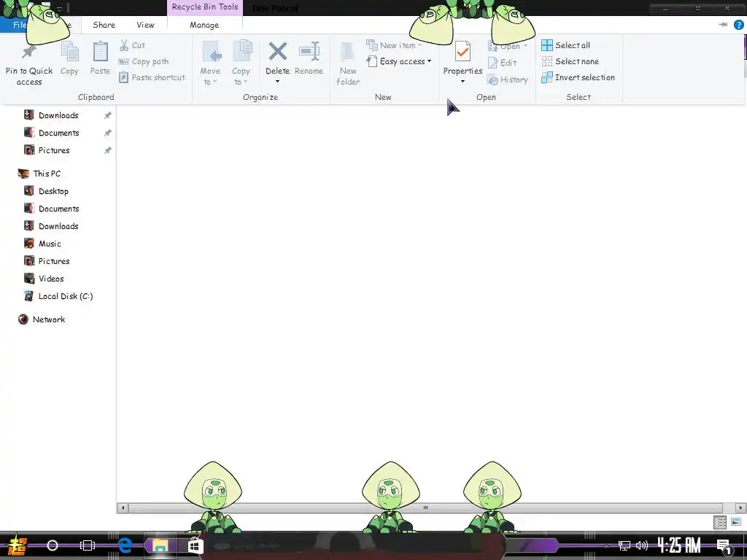Open the Videos folder under This PC
Viewport: 747px width, 560px height.
[x=51, y=279]
